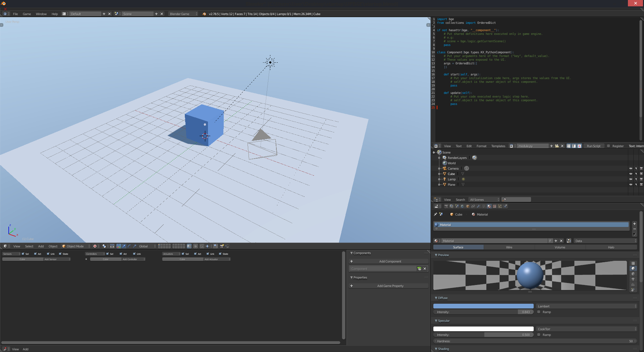This screenshot has height=352, width=644.
Task: Enable the rotate manipulator arc icon
Action: tap(129, 246)
